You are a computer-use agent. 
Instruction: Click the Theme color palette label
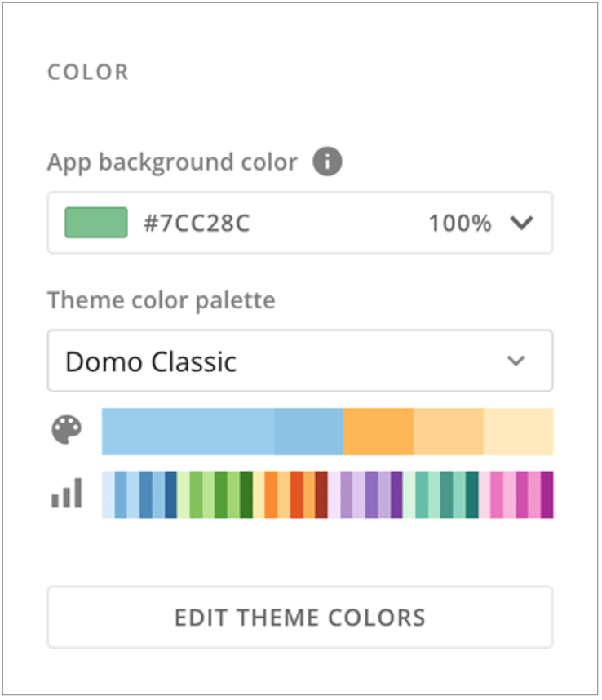click(x=162, y=300)
